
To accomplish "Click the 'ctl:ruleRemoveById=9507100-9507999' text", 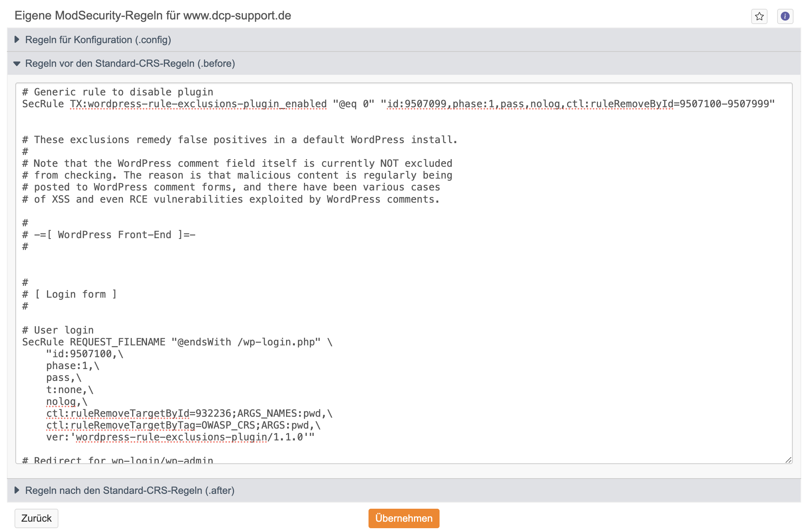I will click(x=668, y=104).
